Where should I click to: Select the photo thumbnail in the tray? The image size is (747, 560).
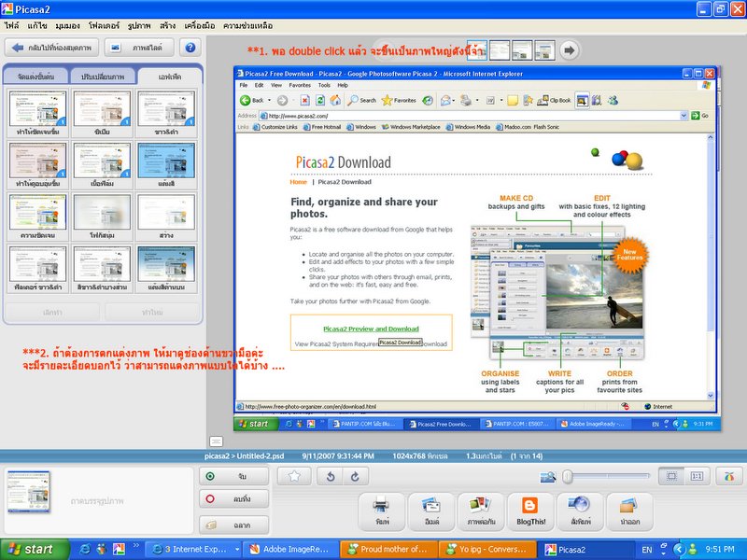(x=29, y=492)
